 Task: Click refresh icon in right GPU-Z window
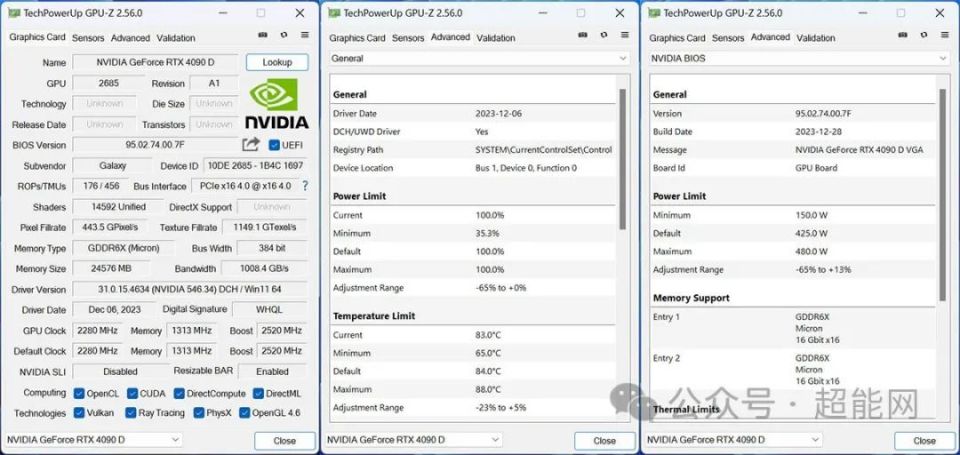pos(924,36)
